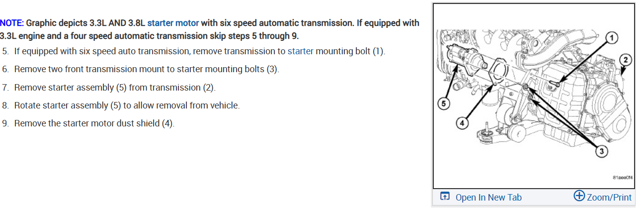Screen dimensions: 644x212
Task: Click the Open In New Tab icon
Action: tap(445, 197)
